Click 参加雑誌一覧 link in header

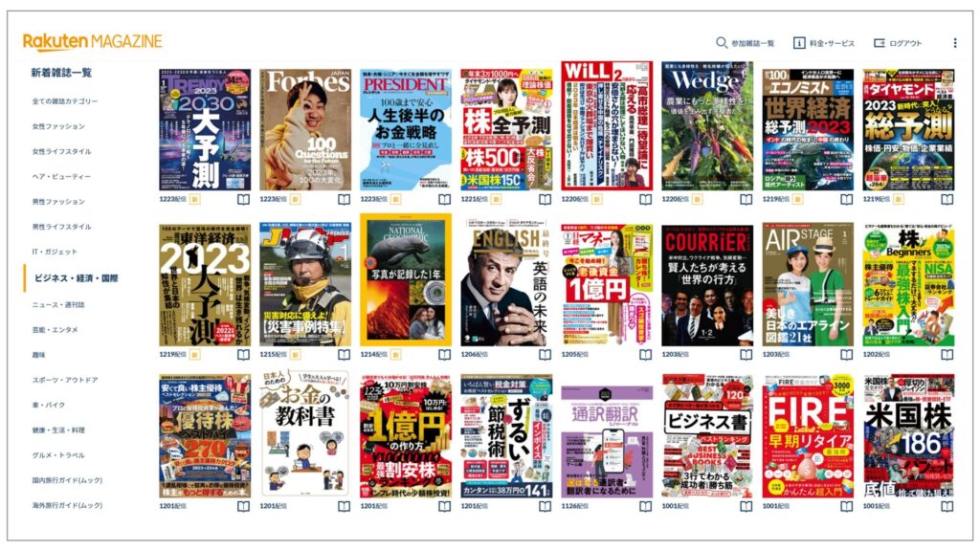click(x=752, y=43)
